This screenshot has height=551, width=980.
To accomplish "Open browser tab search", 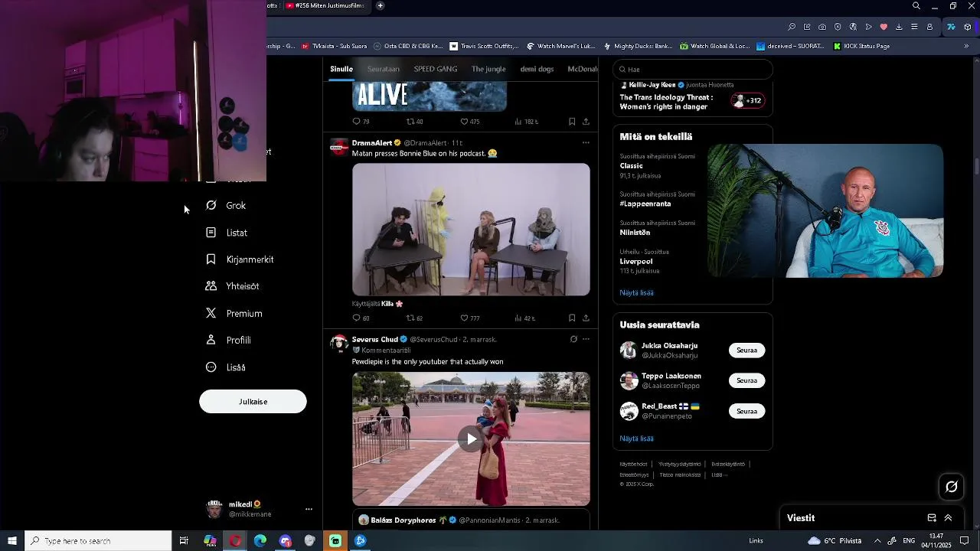I will click(916, 6).
